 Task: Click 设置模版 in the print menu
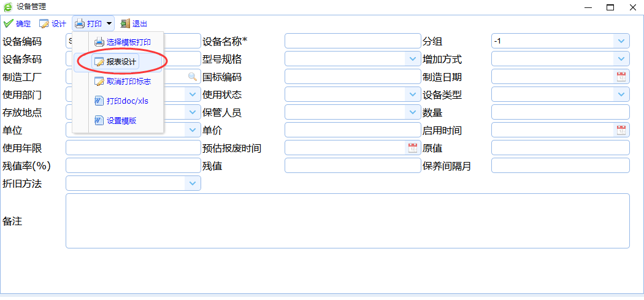click(121, 120)
